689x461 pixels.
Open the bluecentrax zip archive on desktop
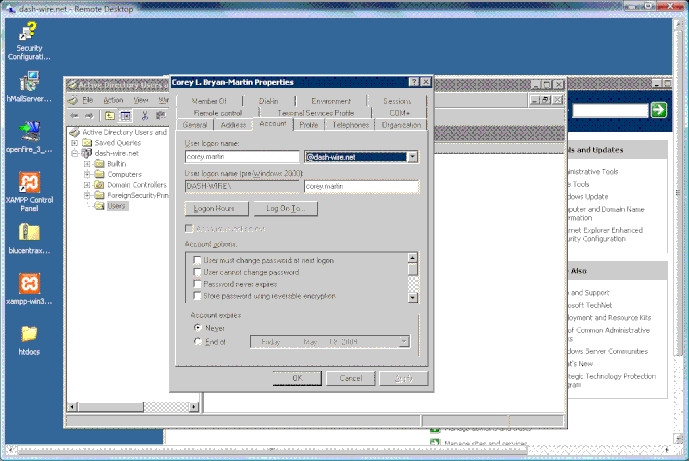tap(29, 240)
